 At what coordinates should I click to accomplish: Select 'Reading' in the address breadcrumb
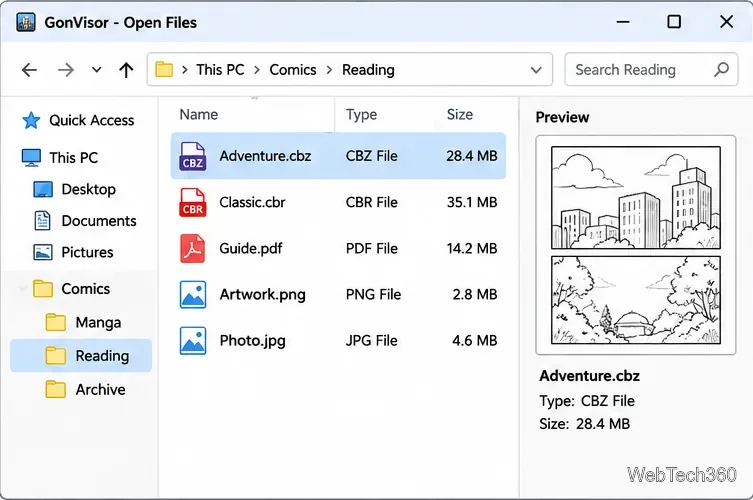tap(368, 70)
